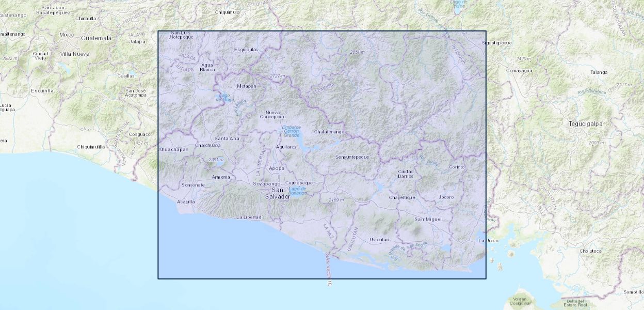This screenshot has height=310, width=644.
Task: Click the Lago de Ilopango label
Action: pyautogui.click(x=297, y=191)
